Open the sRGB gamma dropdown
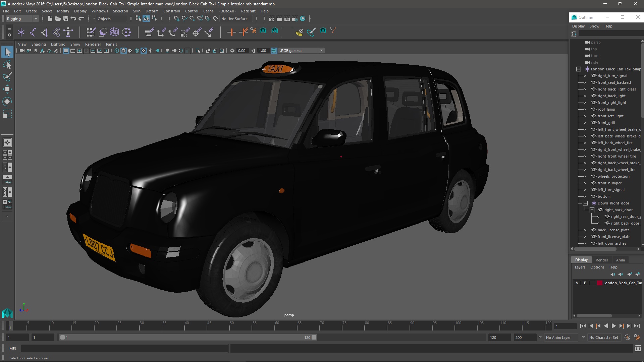Image resolution: width=644 pixels, height=362 pixels. (x=301, y=51)
